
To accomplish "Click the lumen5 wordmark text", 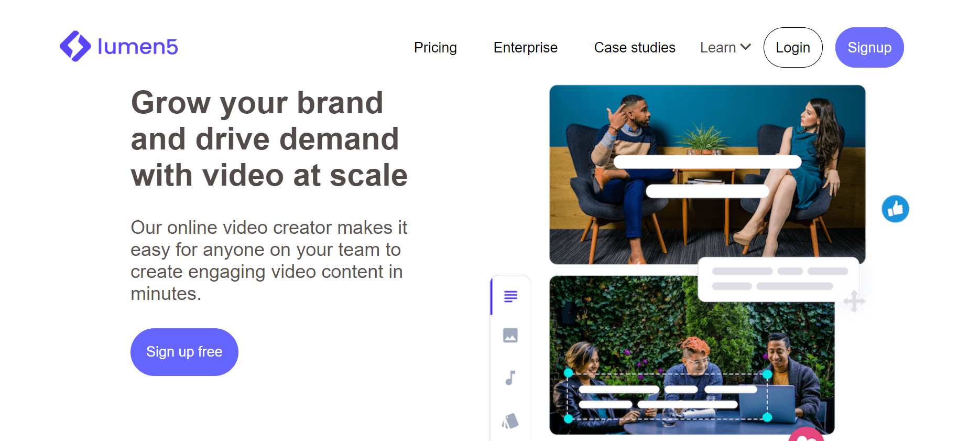I will pyautogui.click(x=138, y=47).
